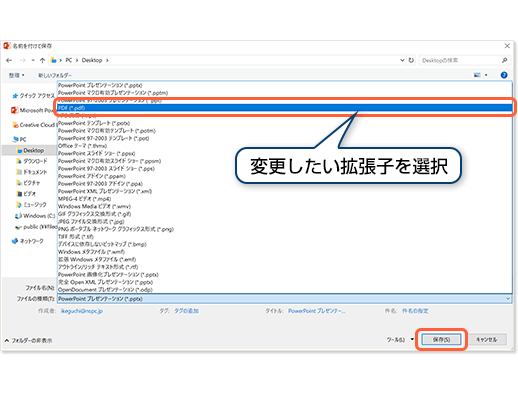
Task: Select クイック アクセス in the sidebar
Action: pos(33,96)
